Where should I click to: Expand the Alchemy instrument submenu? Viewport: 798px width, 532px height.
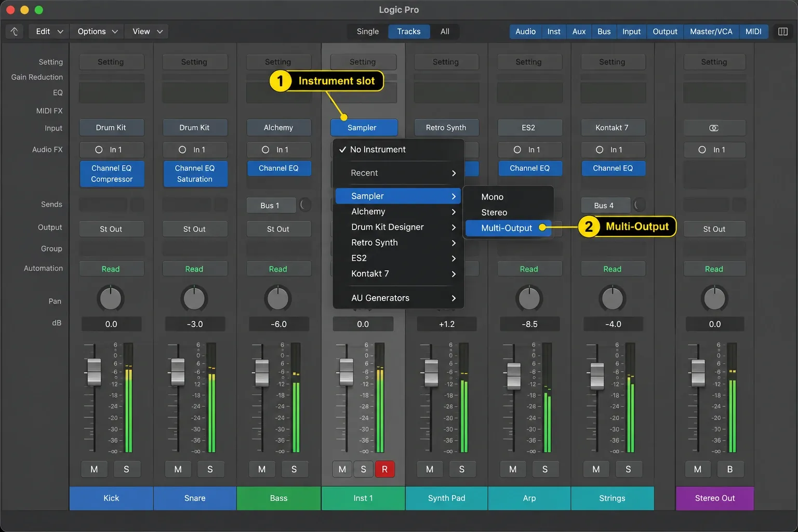(x=398, y=211)
